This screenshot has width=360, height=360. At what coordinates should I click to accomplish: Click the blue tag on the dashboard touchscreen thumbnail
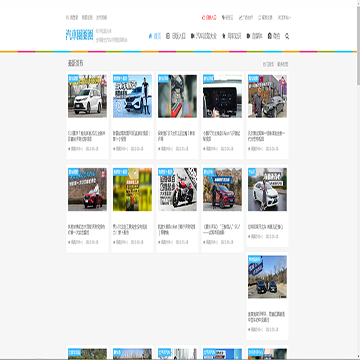[209, 77]
